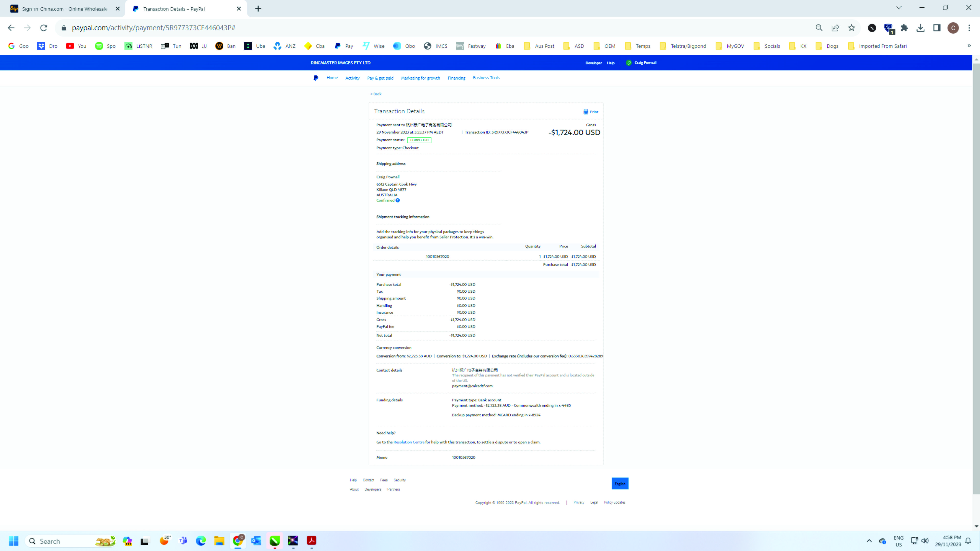Image resolution: width=980 pixels, height=551 pixels.
Task: Open the LiSTNR bookmark
Action: (x=138, y=46)
